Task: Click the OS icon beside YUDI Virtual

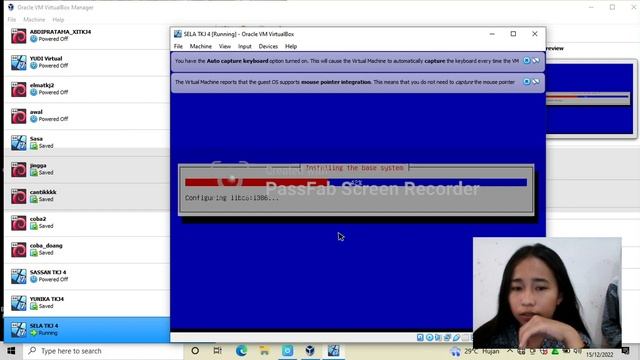Action: 18,63
